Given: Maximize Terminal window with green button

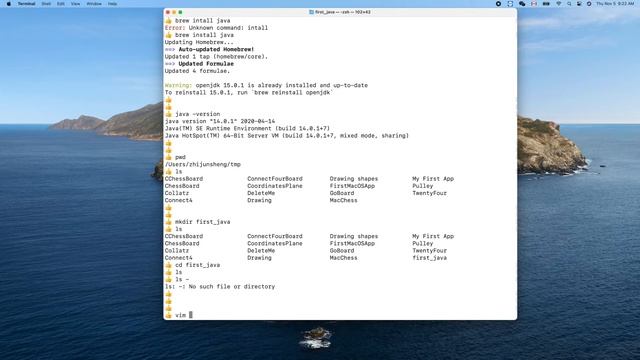Looking at the screenshot, I should [x=180, y=12].
